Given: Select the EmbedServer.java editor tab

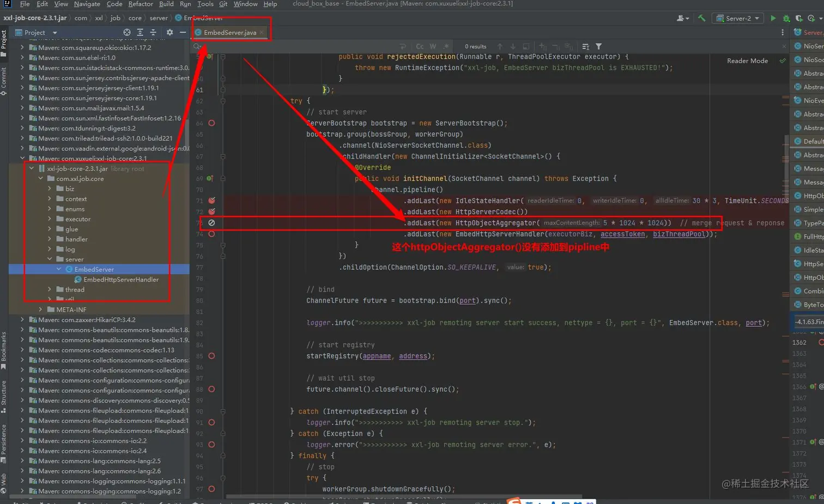Looking at the screenshot, I should [230, 32].
